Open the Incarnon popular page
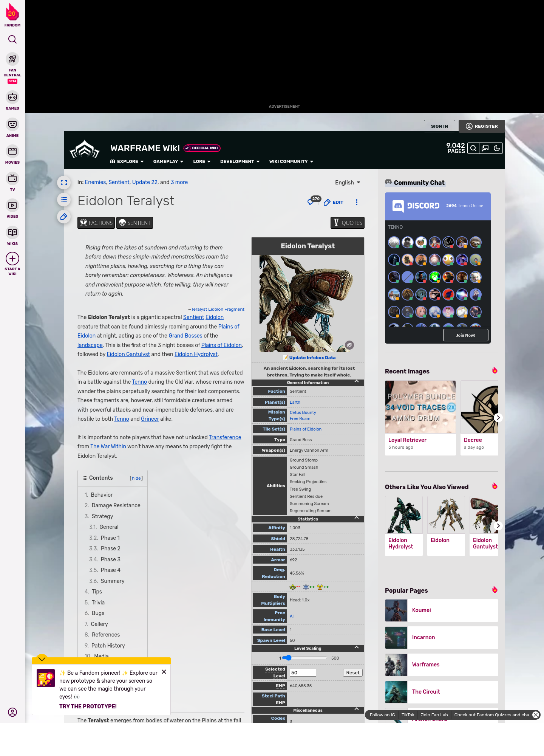The image size is (544, 756). [x=442, y=637]
